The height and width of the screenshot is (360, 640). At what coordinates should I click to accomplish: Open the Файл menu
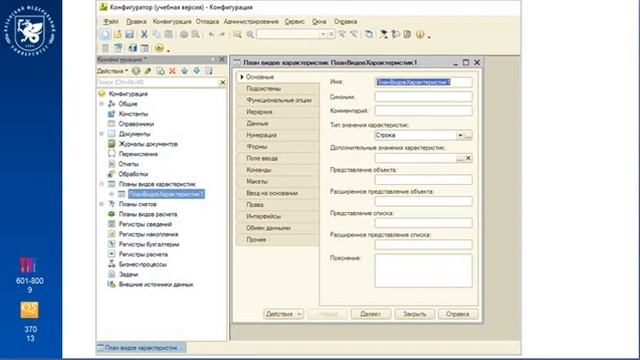(x=111, y=21)
